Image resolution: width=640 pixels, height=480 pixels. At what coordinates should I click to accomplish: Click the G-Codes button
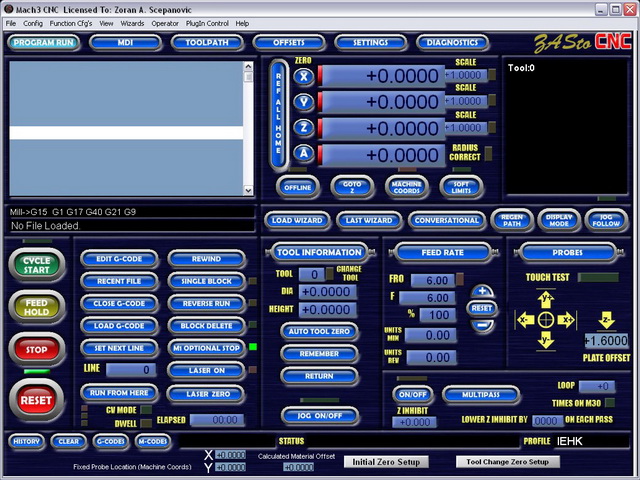(111, 441)
